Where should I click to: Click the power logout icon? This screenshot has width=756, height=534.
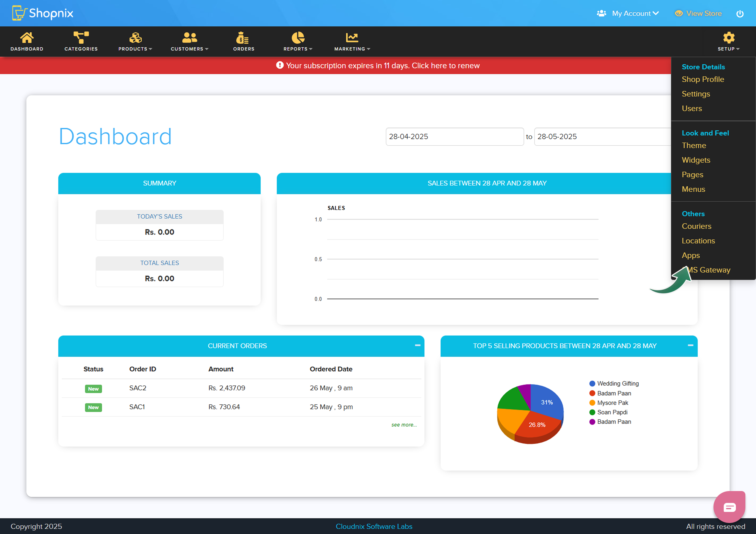740,14
